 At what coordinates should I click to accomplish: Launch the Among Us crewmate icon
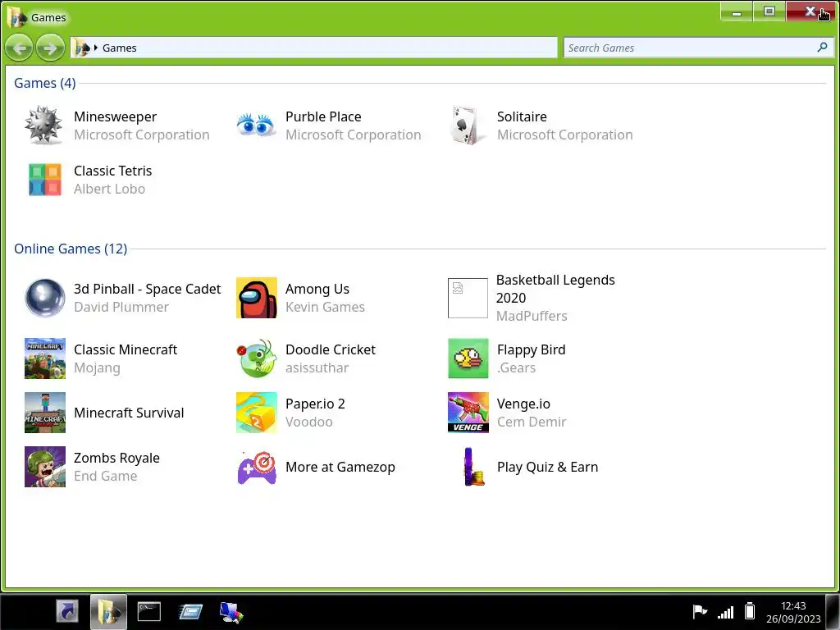(257, 298)
